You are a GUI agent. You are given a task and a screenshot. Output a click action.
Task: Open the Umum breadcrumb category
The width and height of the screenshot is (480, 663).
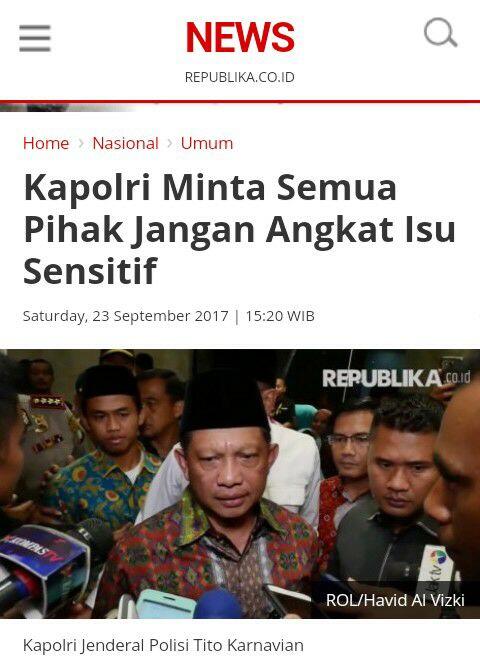coord(207,143)
